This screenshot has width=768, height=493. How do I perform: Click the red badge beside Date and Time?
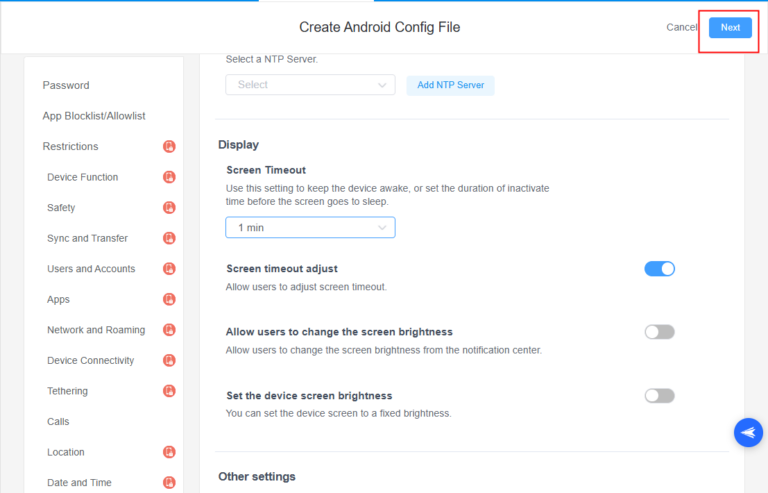point(169,483)
